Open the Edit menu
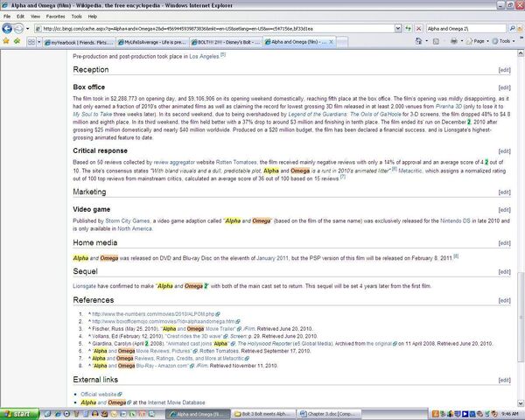This screenshot has height=420, width=525. tap(20, 17)
